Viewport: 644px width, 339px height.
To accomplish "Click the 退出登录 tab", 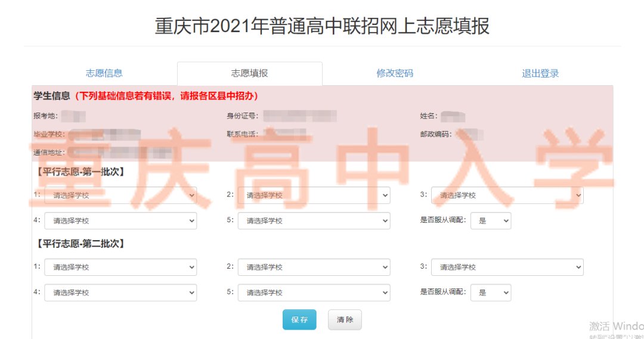I will 540,73.
